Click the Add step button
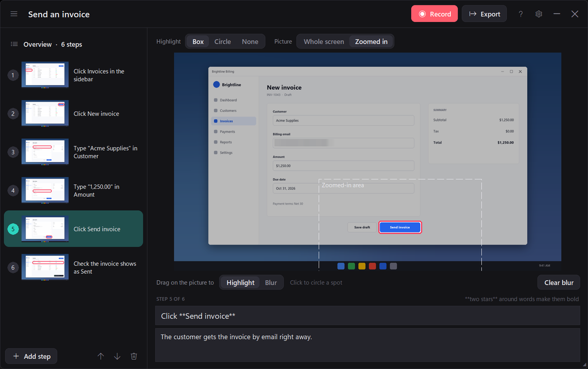 tap(31, 356)
